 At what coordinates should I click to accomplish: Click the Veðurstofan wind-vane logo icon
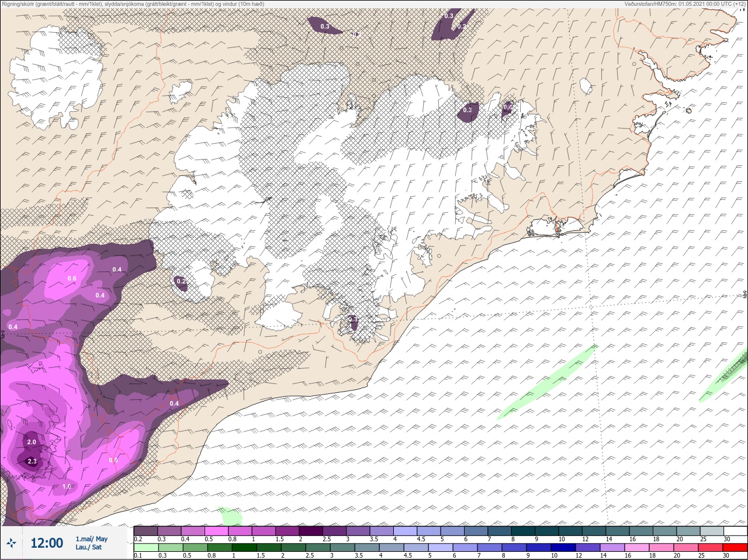(11, 543)
